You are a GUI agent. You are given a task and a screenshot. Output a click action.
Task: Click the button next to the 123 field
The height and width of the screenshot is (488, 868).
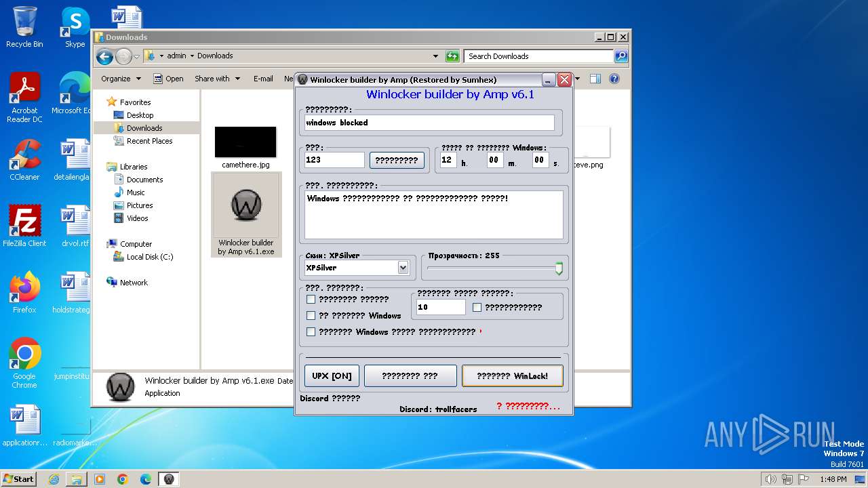(397, 160)
